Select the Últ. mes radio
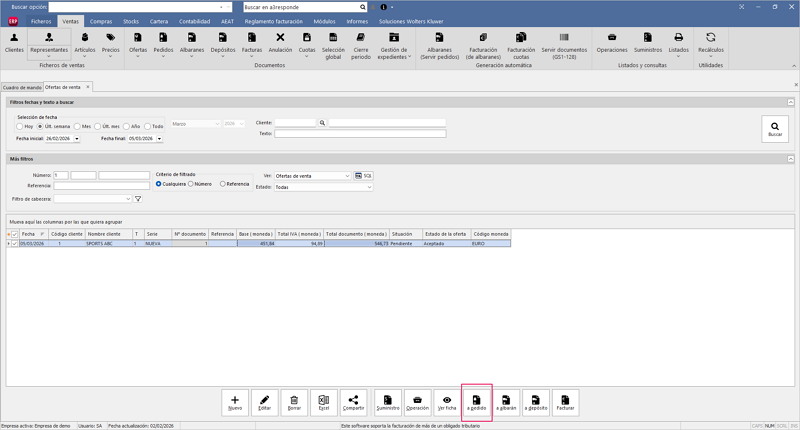This screenshot has height=430, width=800. (x=97, y=127)
